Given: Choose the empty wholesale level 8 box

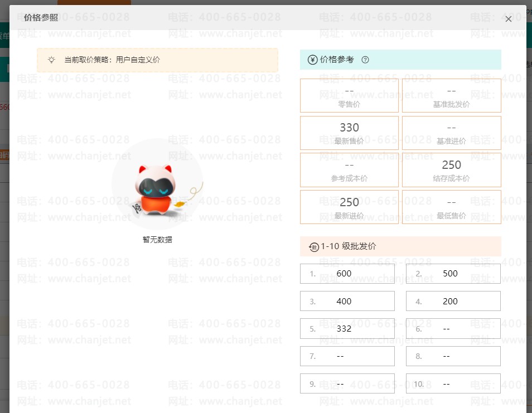Looking at the screenshot, I should click(x=453, y=356).
